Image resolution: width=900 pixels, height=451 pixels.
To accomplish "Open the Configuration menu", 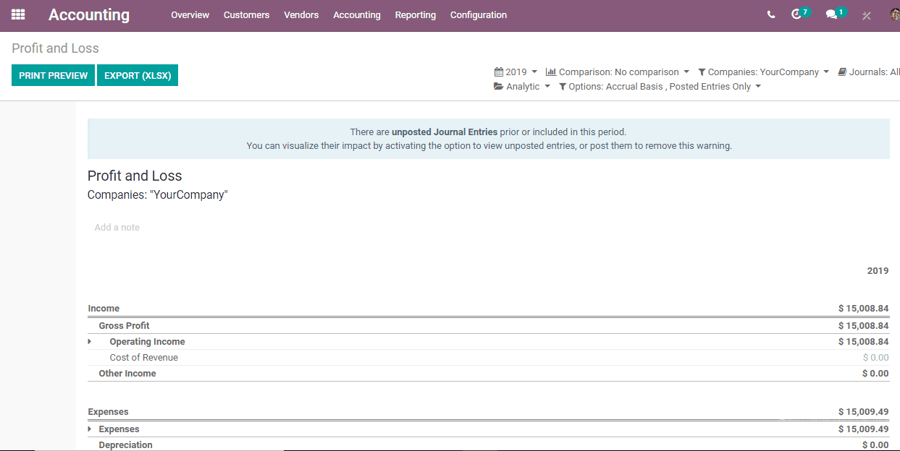I will click(478, 15).
